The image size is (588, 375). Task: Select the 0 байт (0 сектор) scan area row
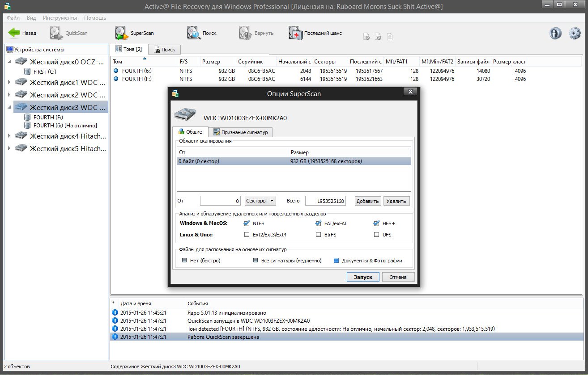294,161
